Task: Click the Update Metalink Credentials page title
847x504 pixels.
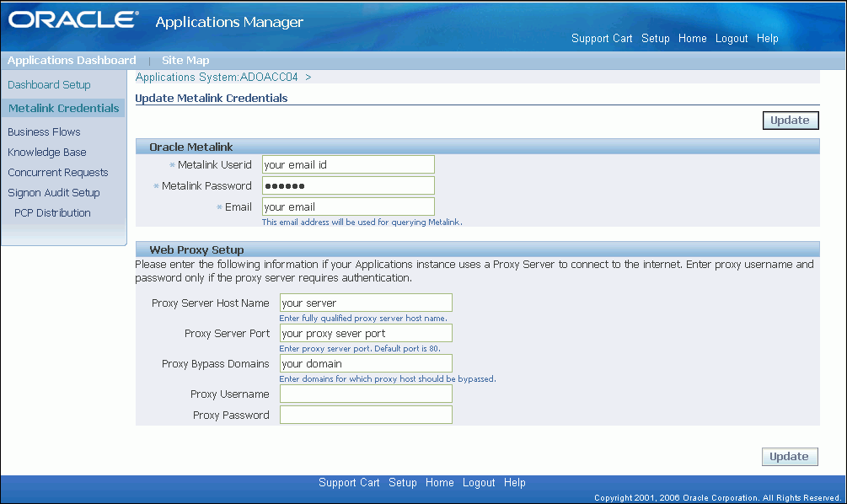Action: [212, 99]
